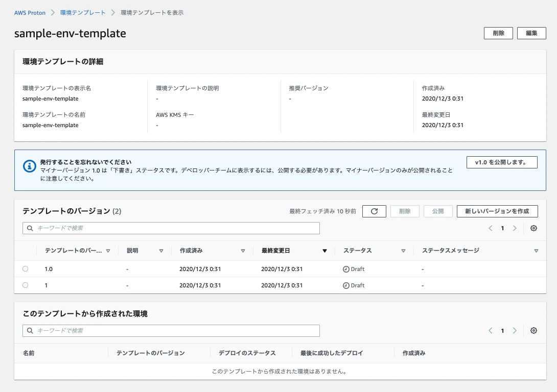Go to next page of template versions
The image size is (557, 392).
point(515,228)
